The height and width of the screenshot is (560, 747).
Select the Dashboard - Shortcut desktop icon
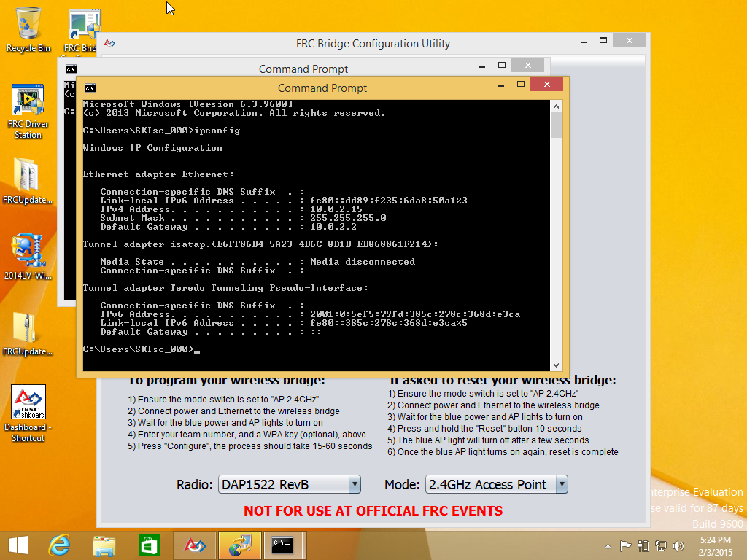click(x=28, y=413)
